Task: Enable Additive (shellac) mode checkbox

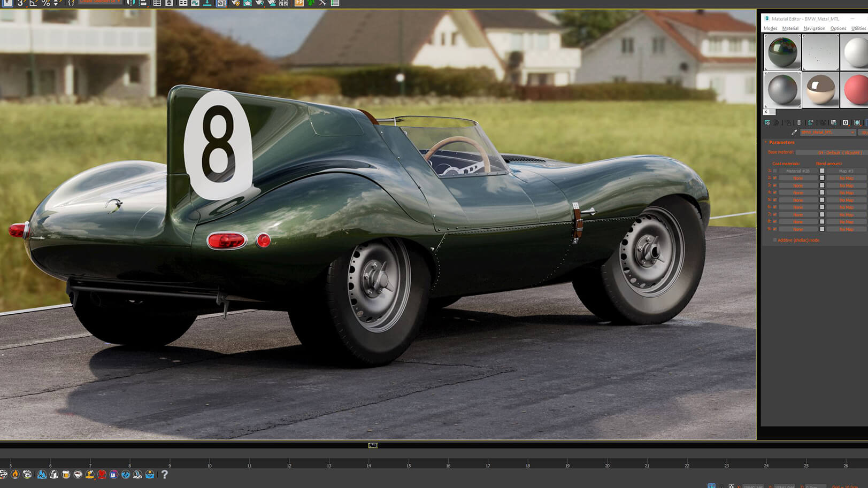Action: click(774, 240)
